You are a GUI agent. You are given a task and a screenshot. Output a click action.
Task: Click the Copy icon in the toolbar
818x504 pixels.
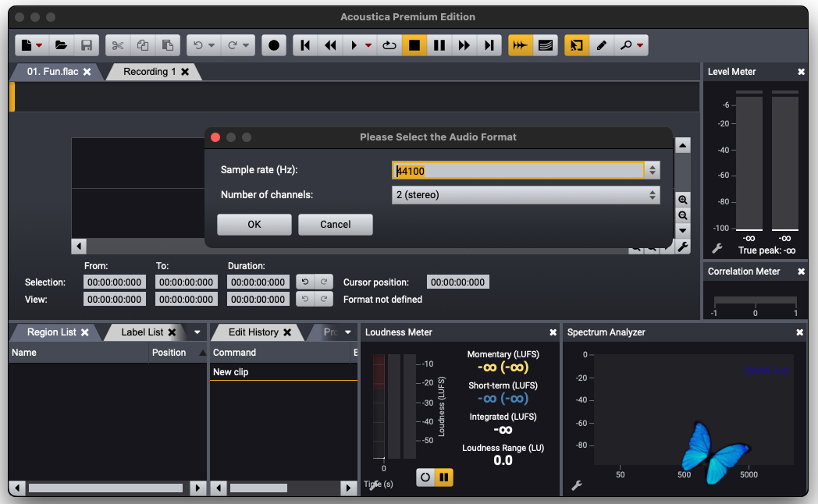tap(143, 45)
